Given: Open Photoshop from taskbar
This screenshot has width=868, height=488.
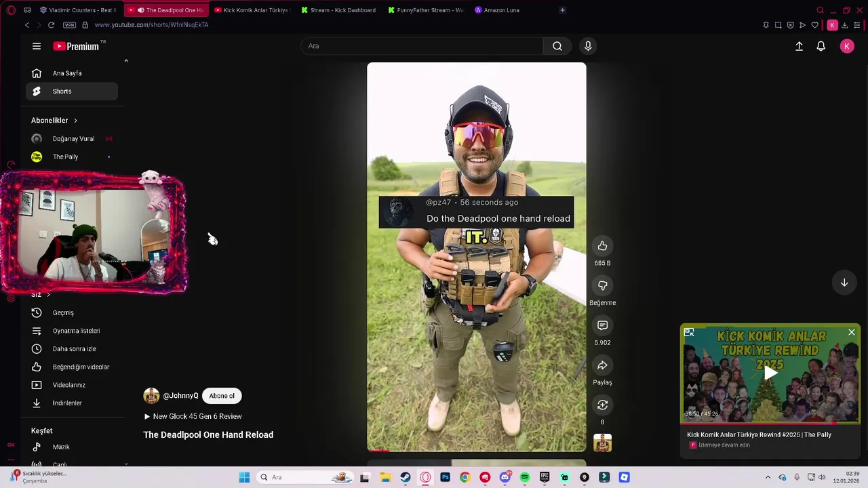Looking at the screenshot, I should (x=445, y=477).
